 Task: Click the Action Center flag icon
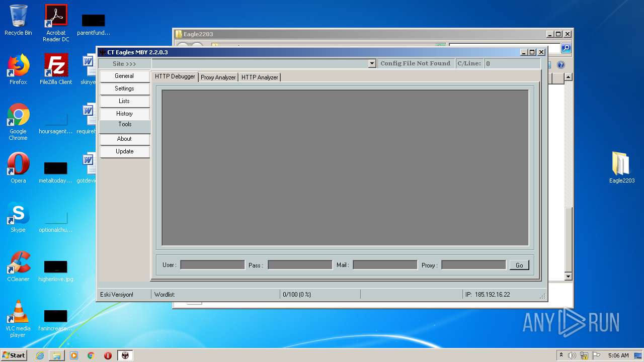pos(596,355)
